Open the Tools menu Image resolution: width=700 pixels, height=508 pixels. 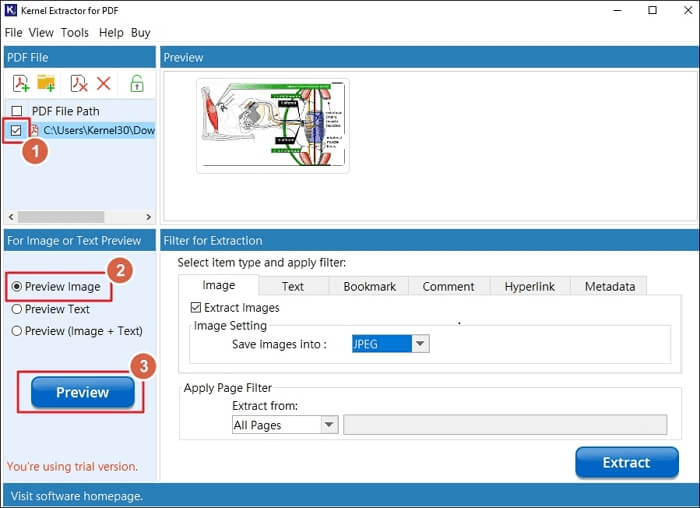coord(75,33)
